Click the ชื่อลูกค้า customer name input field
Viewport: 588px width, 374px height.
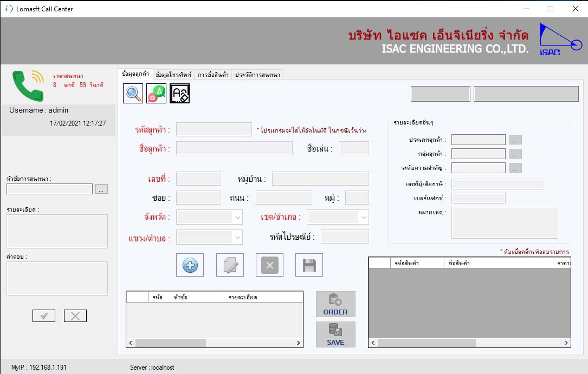(x=234, y=148)
